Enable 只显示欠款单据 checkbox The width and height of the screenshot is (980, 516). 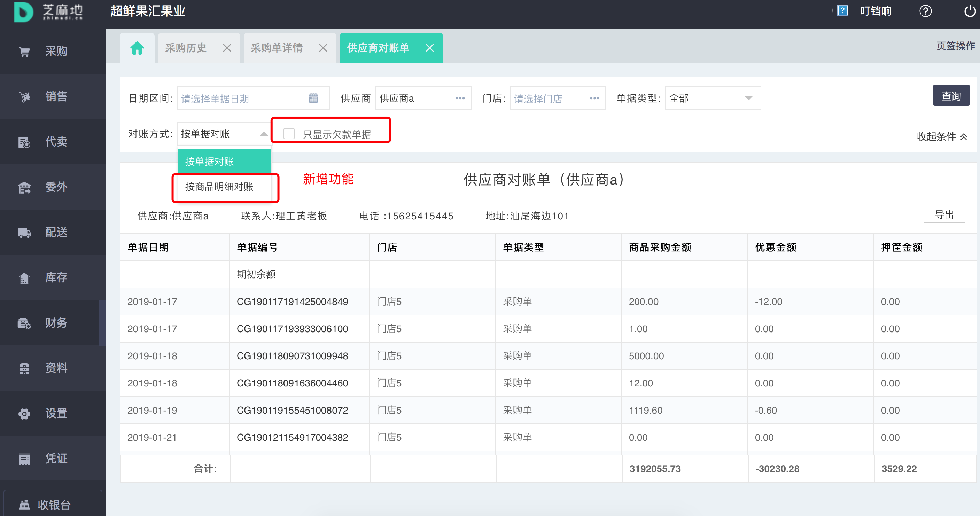pos(289,133)
